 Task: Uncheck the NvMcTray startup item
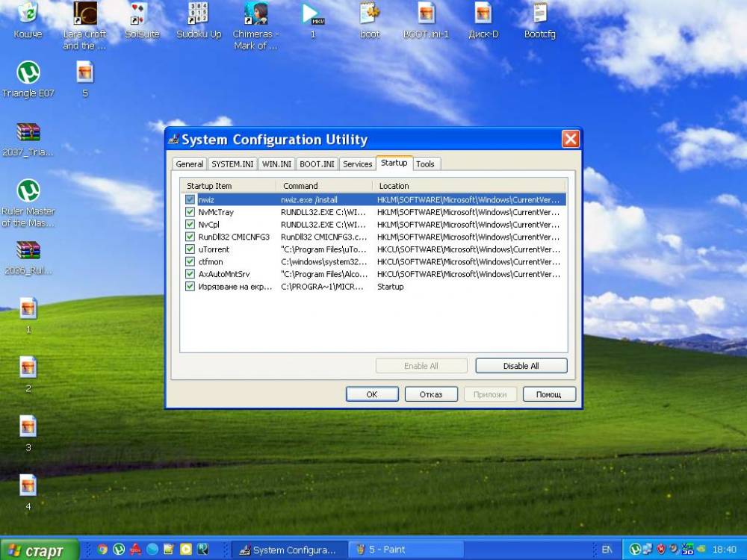pos(190,212)
